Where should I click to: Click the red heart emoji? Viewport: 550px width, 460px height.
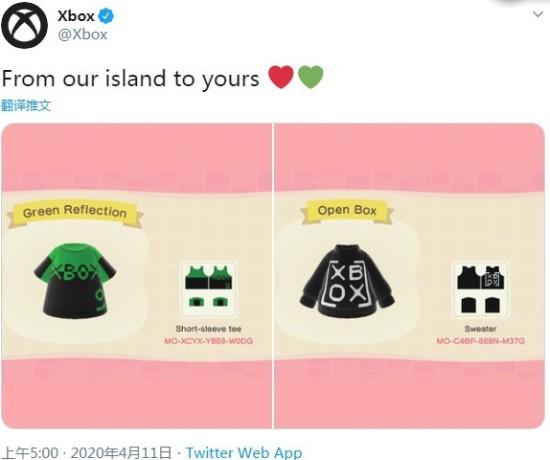pos(281,77)
